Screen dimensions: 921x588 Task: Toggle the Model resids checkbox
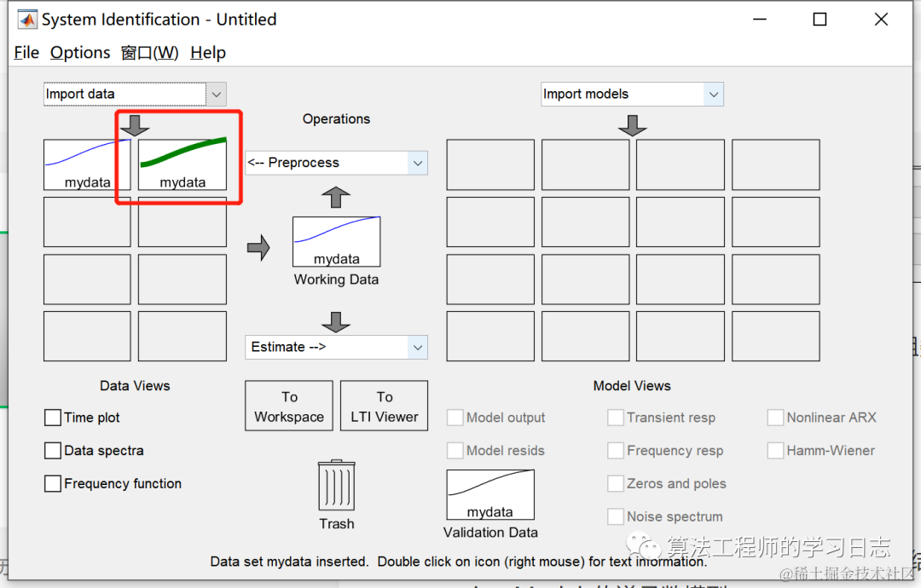[455, 450]
